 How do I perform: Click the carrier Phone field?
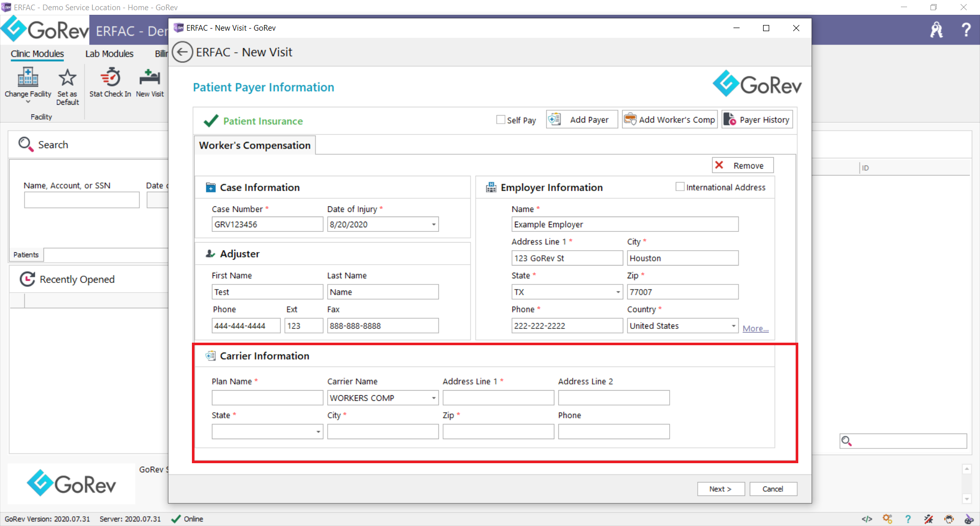[x=614, y=432]
